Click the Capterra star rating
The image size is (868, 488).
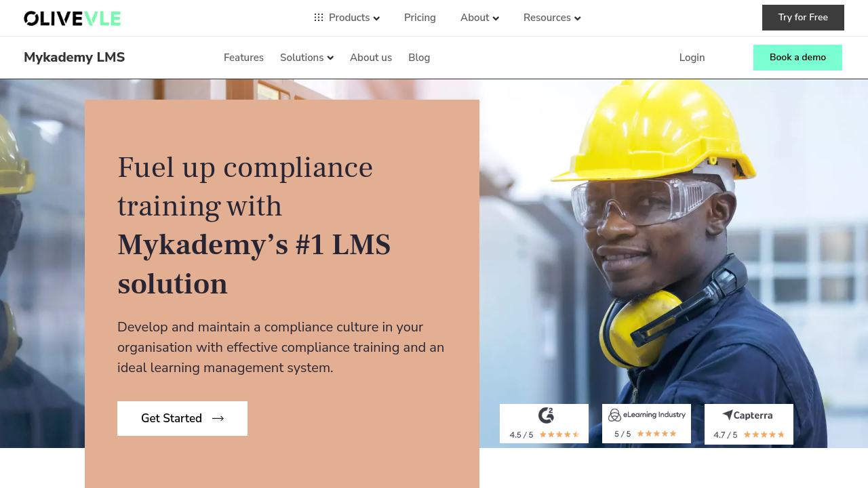pos(764,434)
